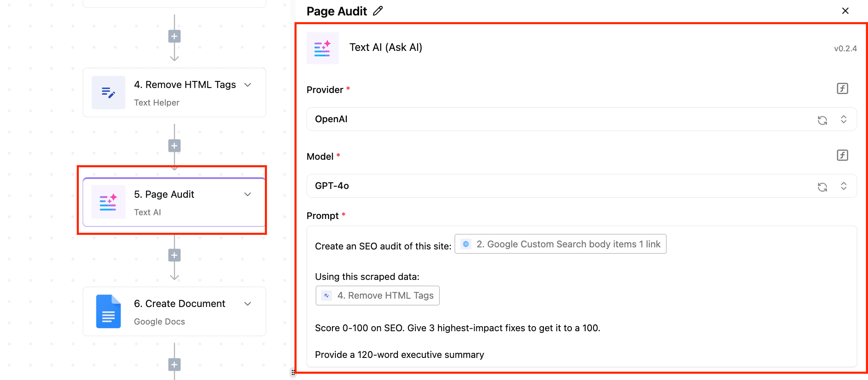
Task: Expand the Remove HTML Tags step options
Action: [x=248, y=85]
